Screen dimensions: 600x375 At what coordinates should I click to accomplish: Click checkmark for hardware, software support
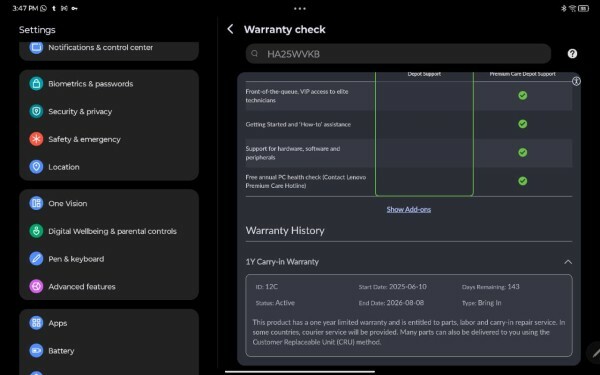[x=522, y=152]
